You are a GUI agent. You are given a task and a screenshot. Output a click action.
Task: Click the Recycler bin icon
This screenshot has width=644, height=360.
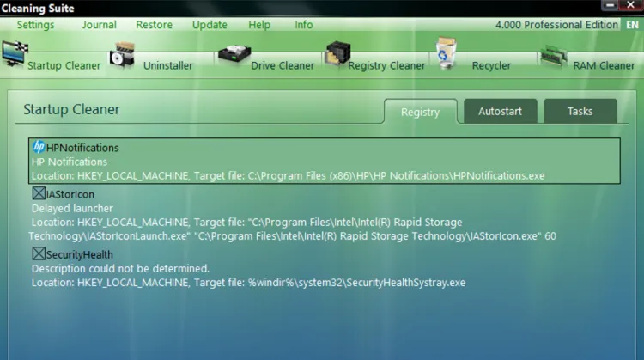[x=446, y=52]
